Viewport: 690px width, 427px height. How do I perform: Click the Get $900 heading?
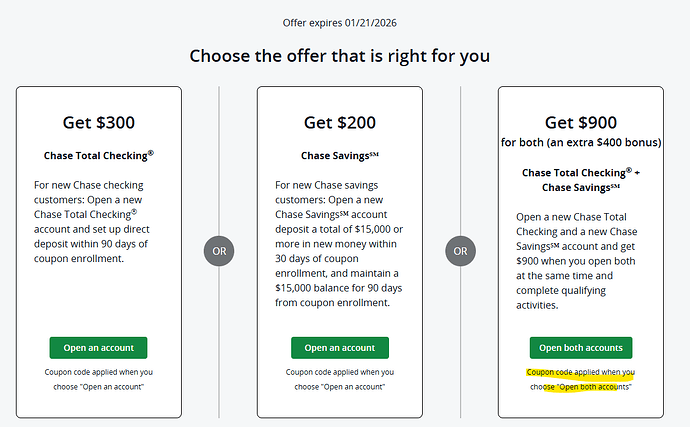[x=581, y=124]
